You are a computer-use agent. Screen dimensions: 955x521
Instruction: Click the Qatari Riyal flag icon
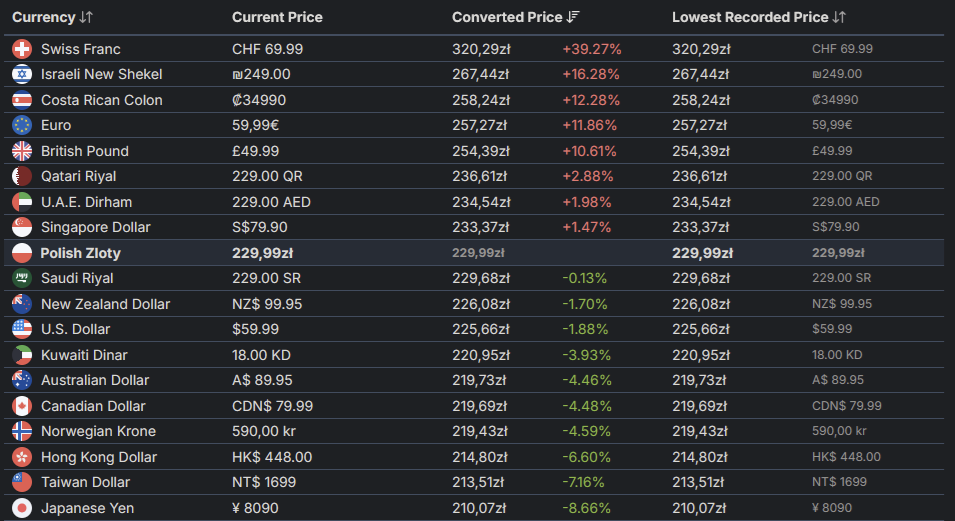click(x=22, y=176)
